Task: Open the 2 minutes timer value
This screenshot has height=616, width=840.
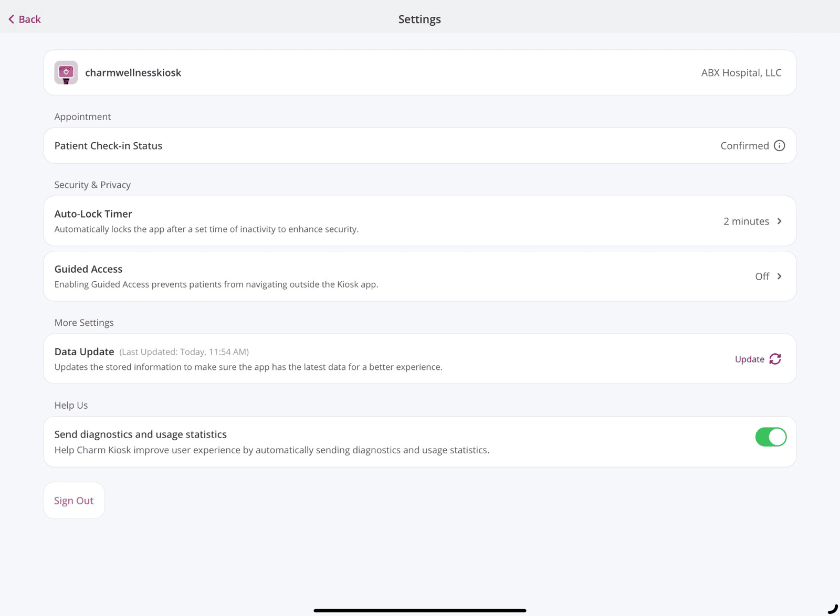Action: [745, 221]
